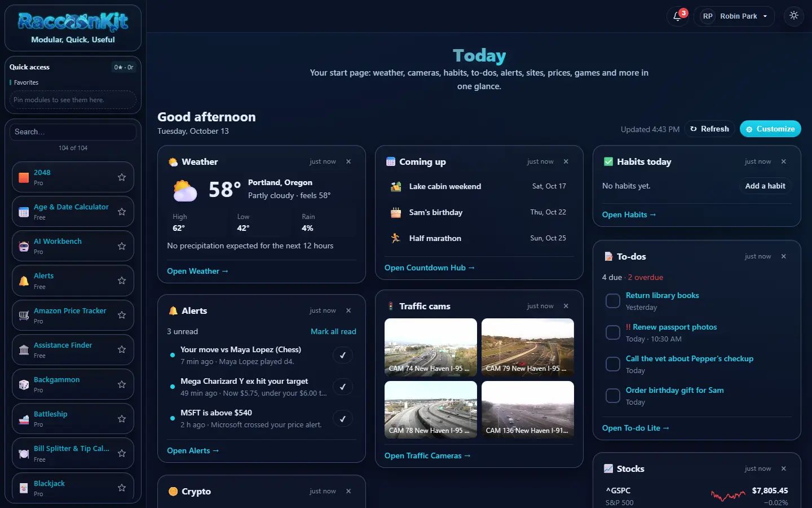The image size is (812, 508).
Task: Mark MSFT above $540 alert read
Action: (343, 418)
